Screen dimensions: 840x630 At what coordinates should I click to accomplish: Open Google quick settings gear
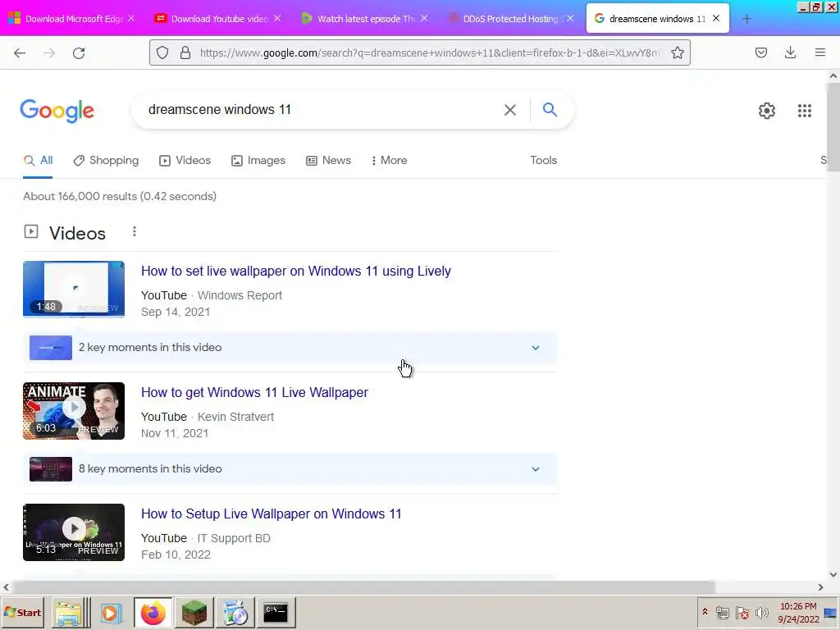pyautogui.click(x=767, y=111)
